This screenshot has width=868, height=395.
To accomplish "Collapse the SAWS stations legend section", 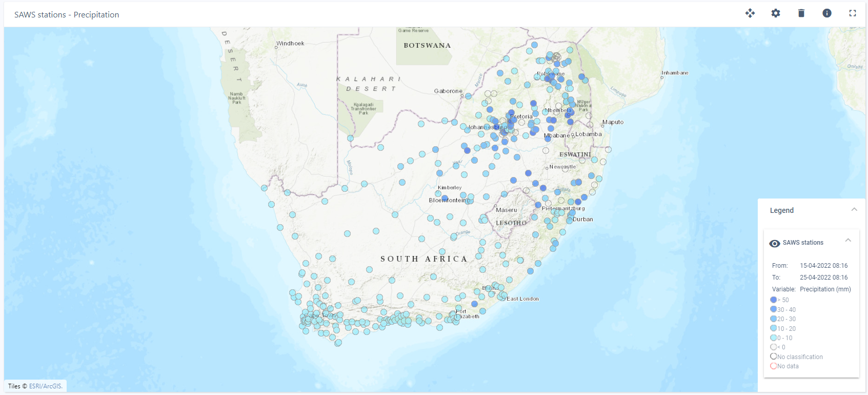I will [848, 240].
